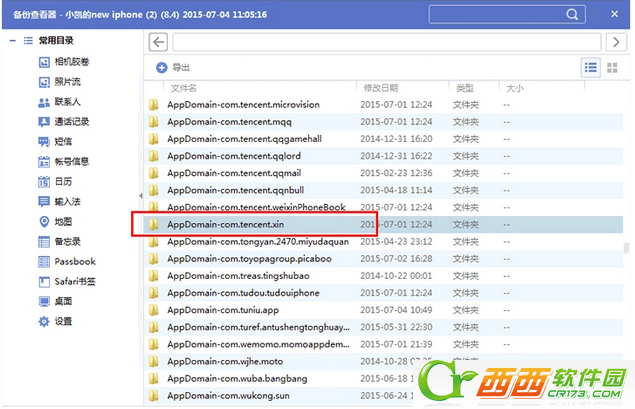Select AppDomain-com.toyopagroup.picaboo folder
Screen dimensions: 635x409
[383, 259]
